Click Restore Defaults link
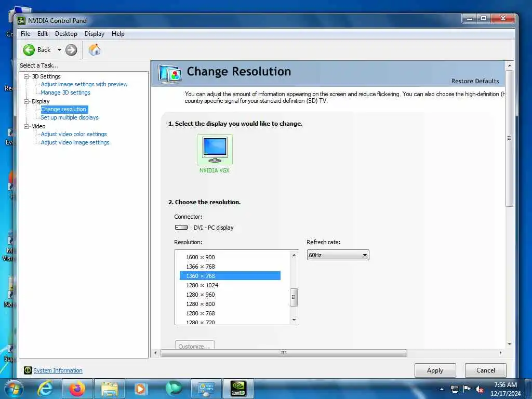Image resolution: width=532 pixels, height=399 pixels. pos(475,81)
